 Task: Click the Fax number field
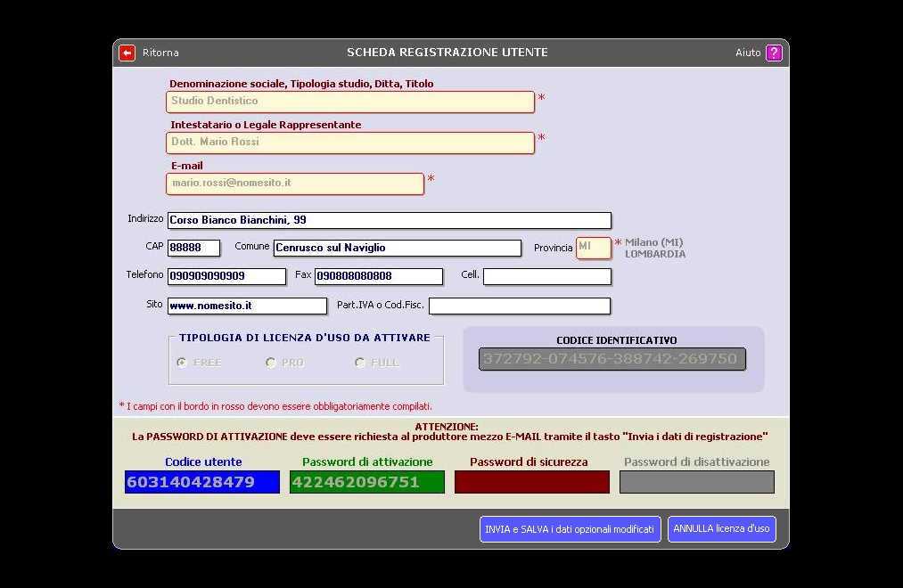(x=379, y=276)
